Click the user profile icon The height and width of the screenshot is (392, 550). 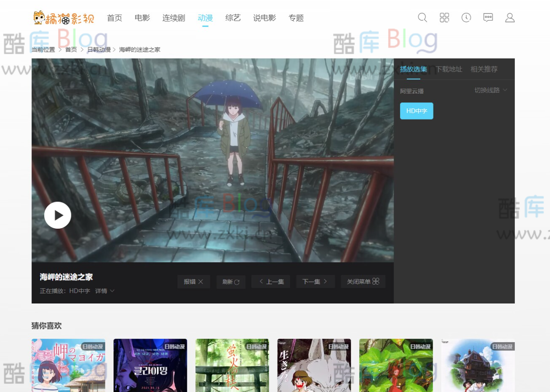(x=510, y=18)
